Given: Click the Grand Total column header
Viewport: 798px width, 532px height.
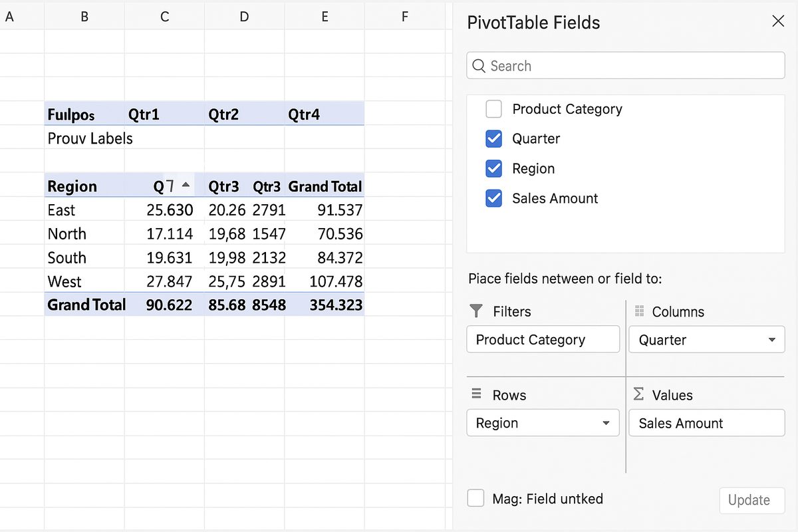Looking at the screenshot, I should (x=325, y=186).
